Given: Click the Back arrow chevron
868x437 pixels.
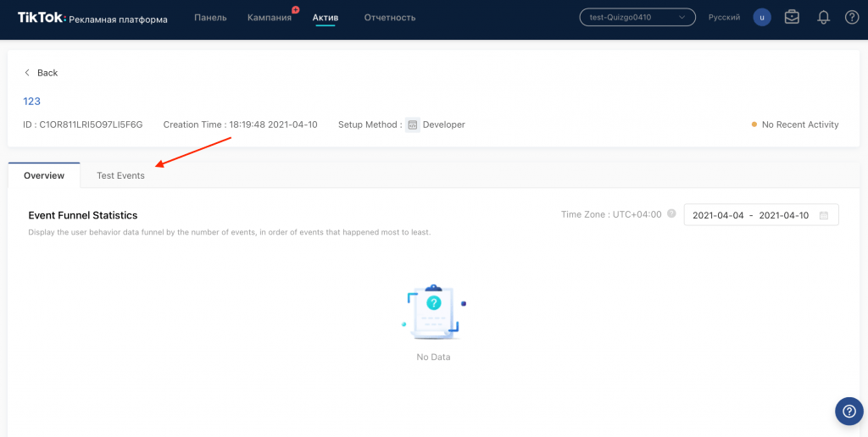Looking at the screenshot, I should click(27, 73).
